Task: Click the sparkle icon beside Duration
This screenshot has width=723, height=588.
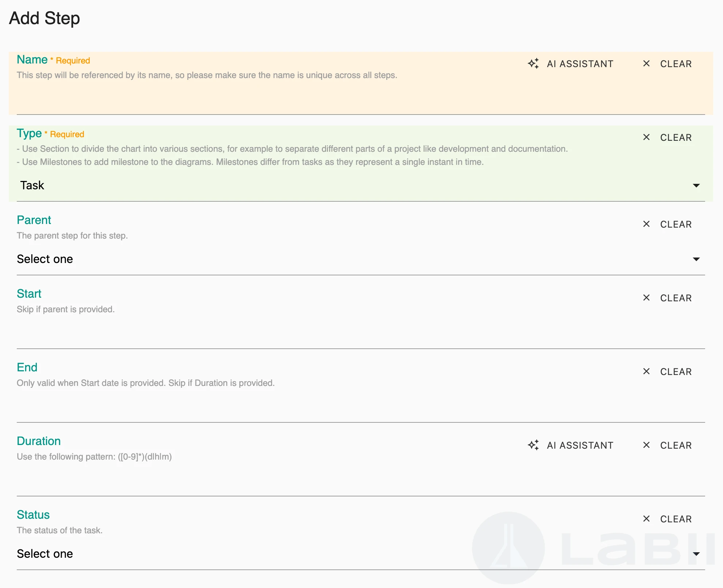Action: pyautogui.click(x=533, y=445)
